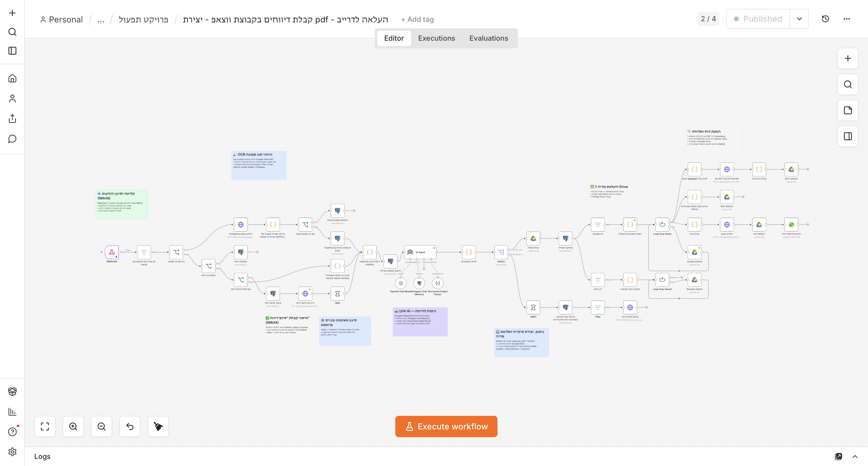Toggle the right side panel icon

[x=848, y=136]
